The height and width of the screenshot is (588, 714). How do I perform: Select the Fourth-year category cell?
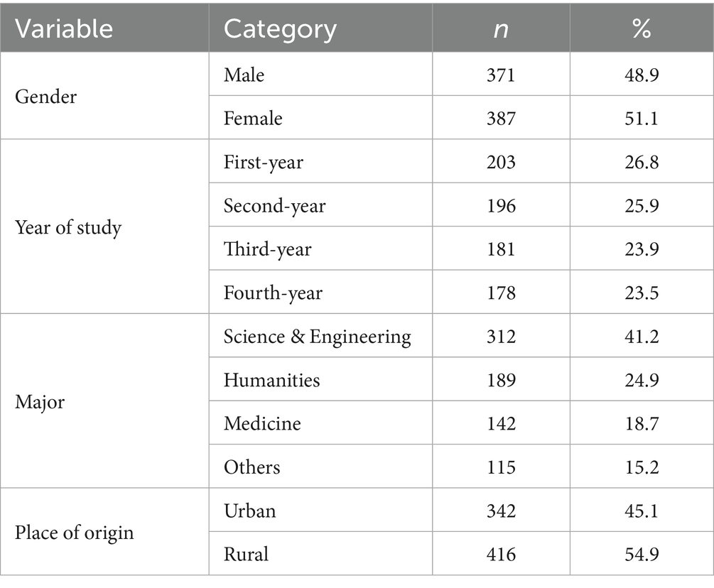[271, 293]
